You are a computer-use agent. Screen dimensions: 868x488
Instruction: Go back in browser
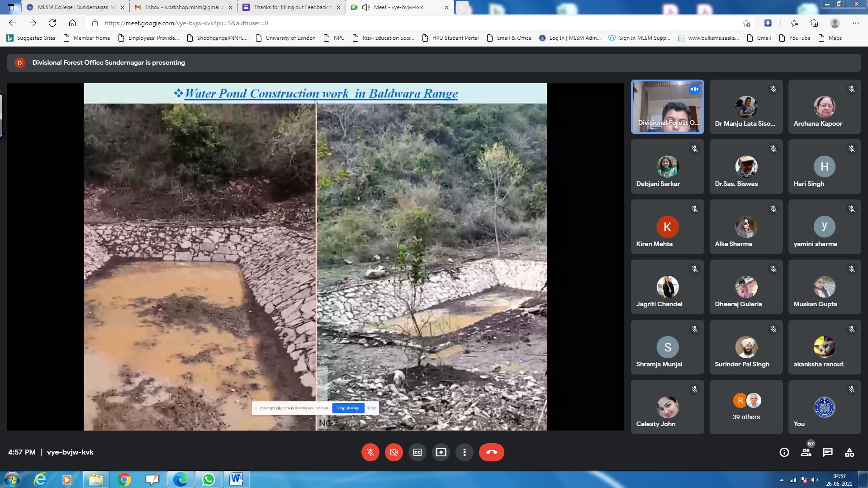13,23
